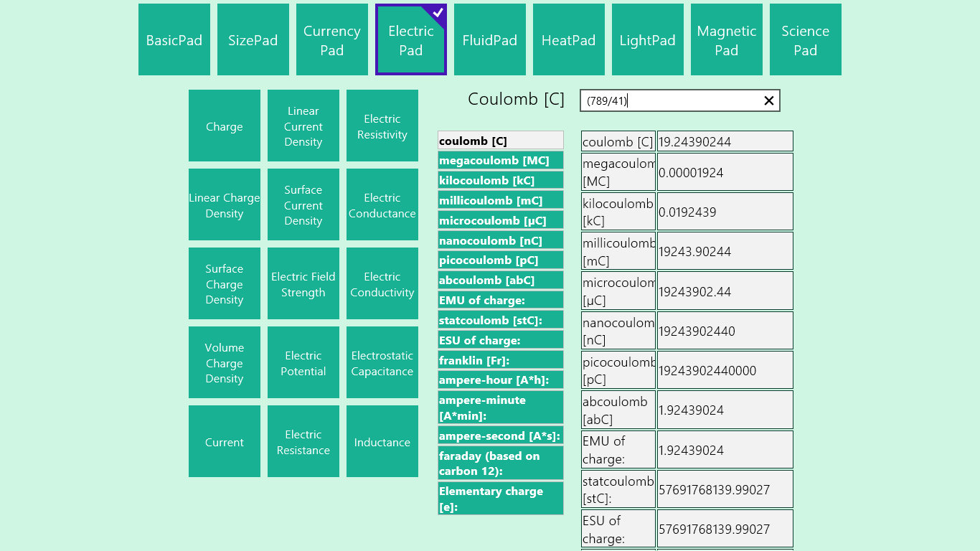Toggle the selected Electric Pad tile
Screen dimensions: 980x551
click(x=411, y=40)
